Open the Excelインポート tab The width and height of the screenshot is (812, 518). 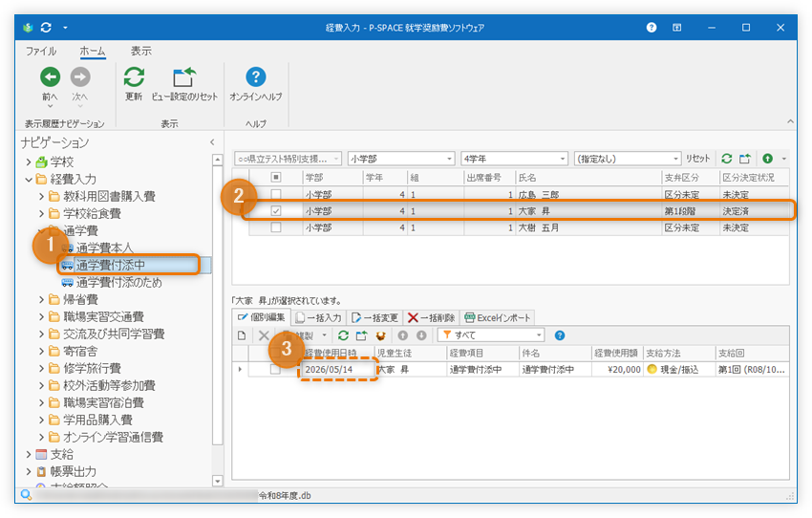click(x=497, y=317)
